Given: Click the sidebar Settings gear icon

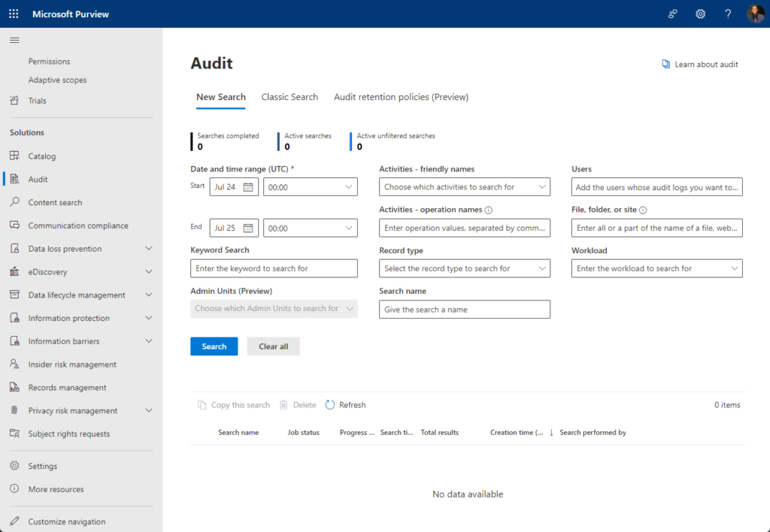Looking at the screenshot, I should pos(14,466).
